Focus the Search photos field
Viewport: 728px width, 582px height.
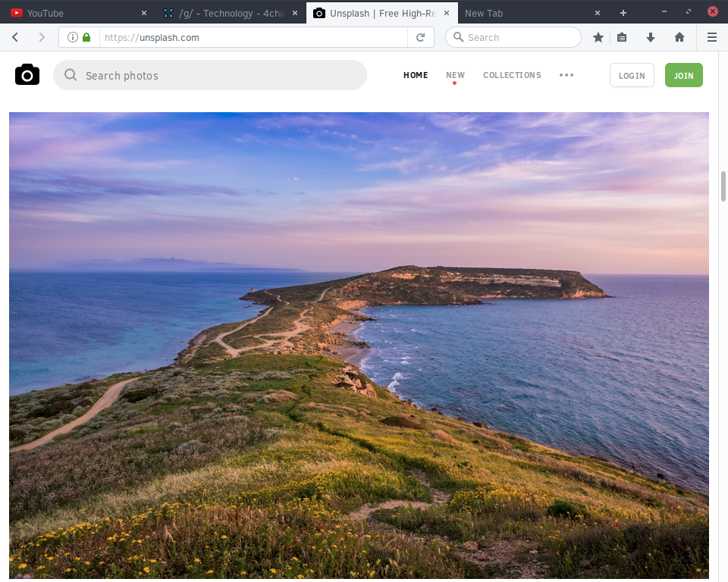point(210,75)
